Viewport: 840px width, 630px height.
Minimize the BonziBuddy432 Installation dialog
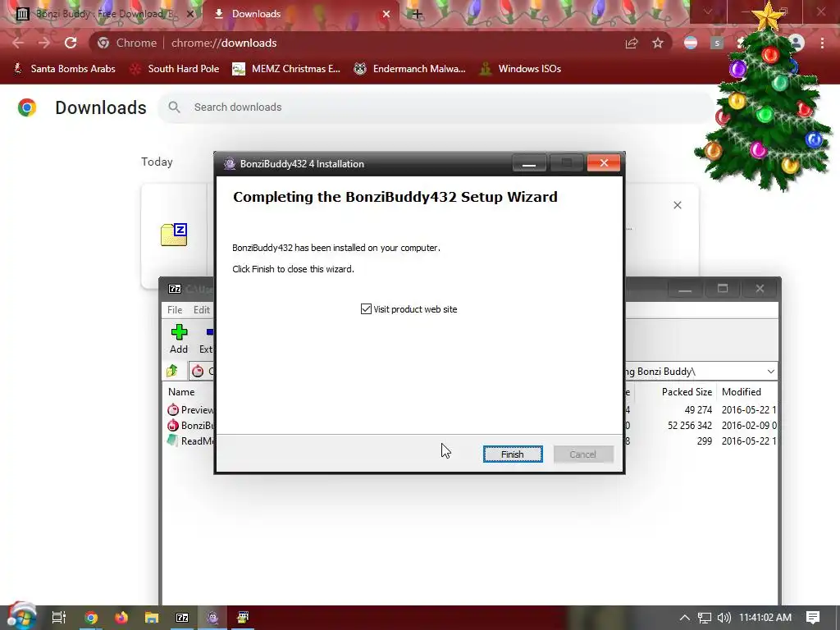coord(529,163)
